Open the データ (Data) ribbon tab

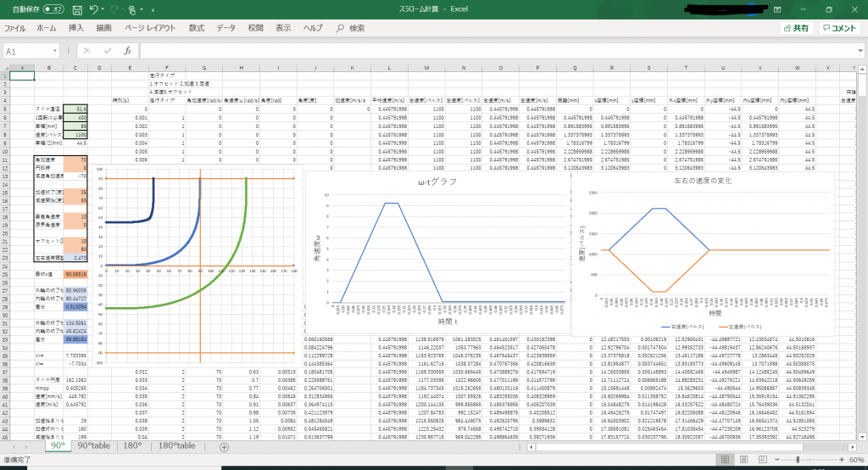click(x=225, y=28)
